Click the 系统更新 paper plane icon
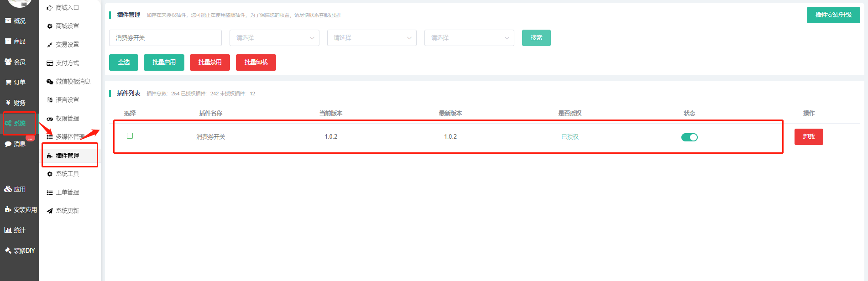The width and height of the screenshot is (868, 281). [x=50, y=211]
